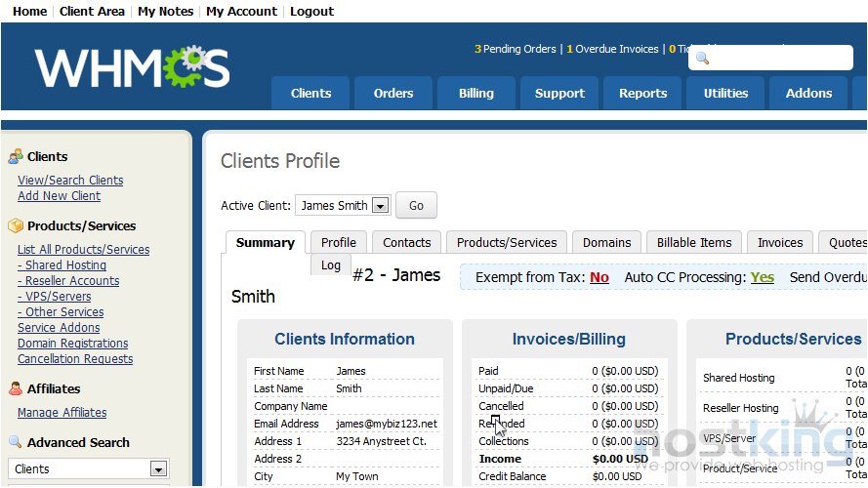Click the Advanced Search magnifier icon

[16, 442]
